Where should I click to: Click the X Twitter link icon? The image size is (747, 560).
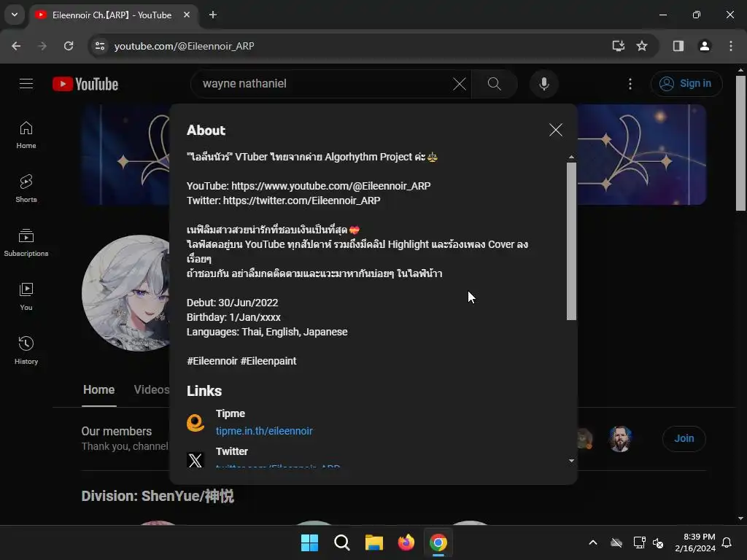pyautogui.click(x=196, y=460)
